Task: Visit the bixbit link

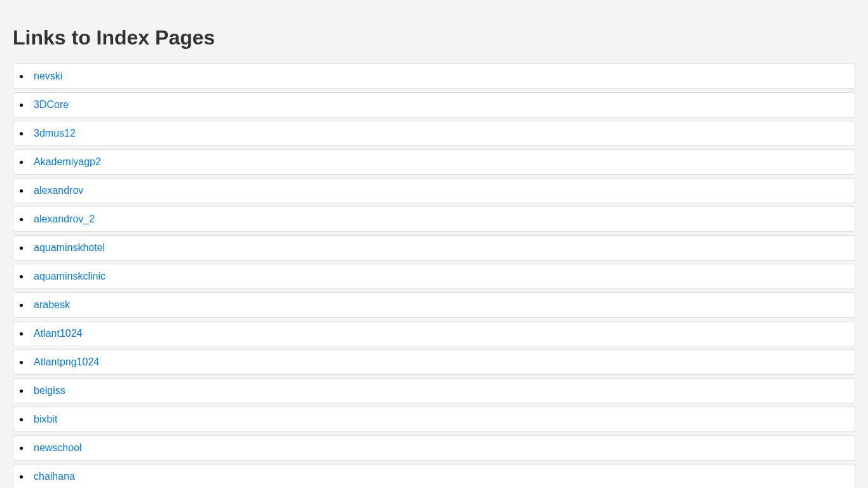Action: [45, 419]
